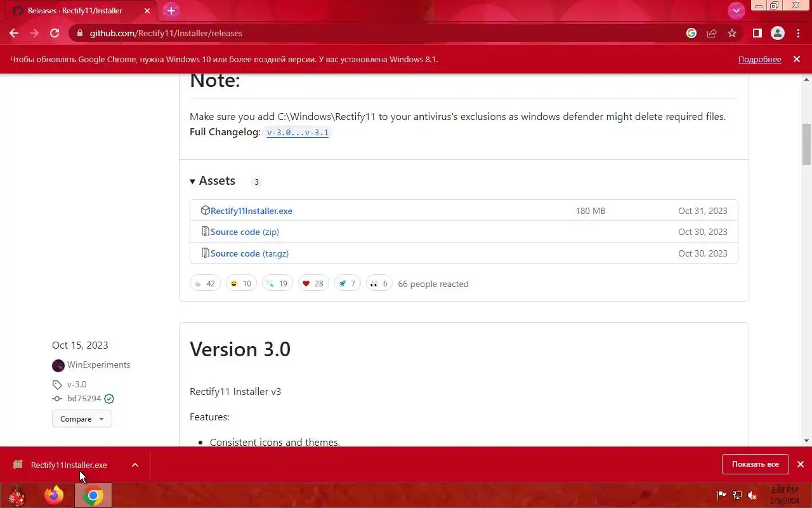Click the address bar URL
The height and width of the screenshot is (508, 812).
pyautogui.click(x=166, y=33)
